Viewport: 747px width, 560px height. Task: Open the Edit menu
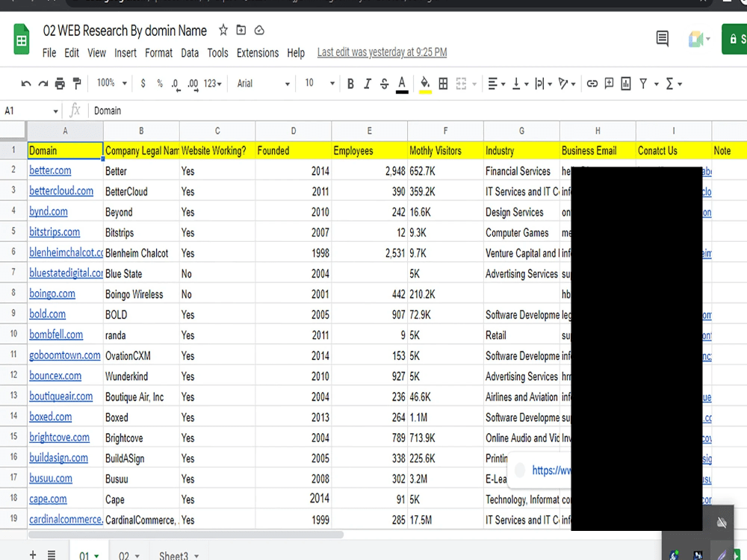click(72, 52)
